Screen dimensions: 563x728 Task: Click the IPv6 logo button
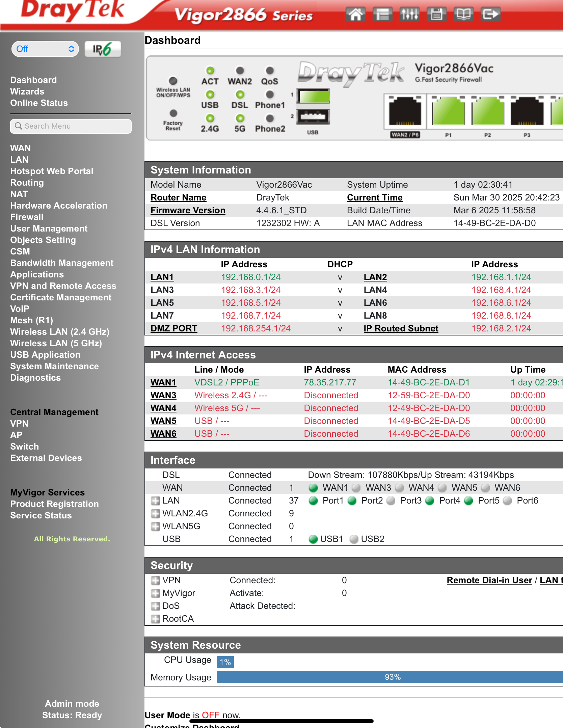103,49
